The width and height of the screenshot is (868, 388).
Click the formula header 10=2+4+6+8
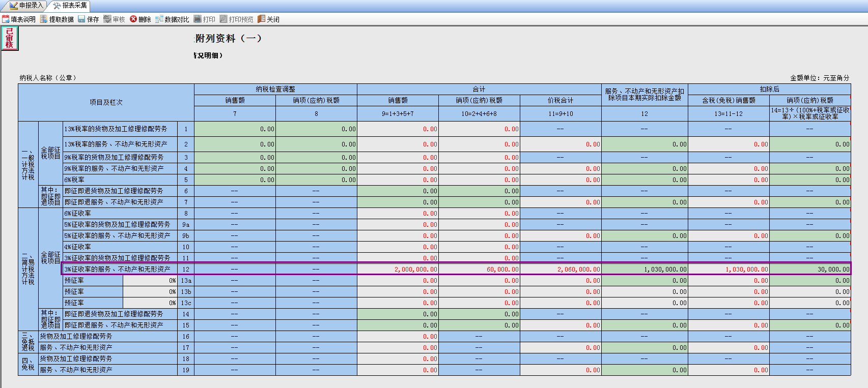[x=479, y=113]
